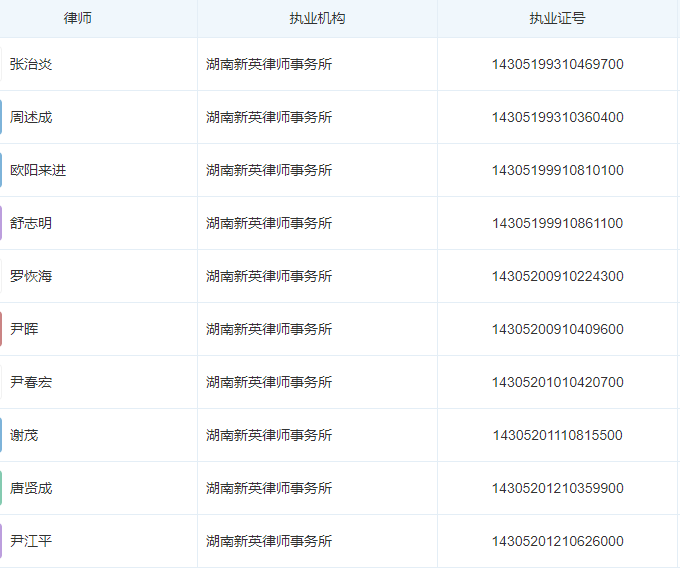Image resolution: width=680 pixels, height=573 pixels.
Task: Open lawyer 舒志明
Action: [x=31, y=223]
